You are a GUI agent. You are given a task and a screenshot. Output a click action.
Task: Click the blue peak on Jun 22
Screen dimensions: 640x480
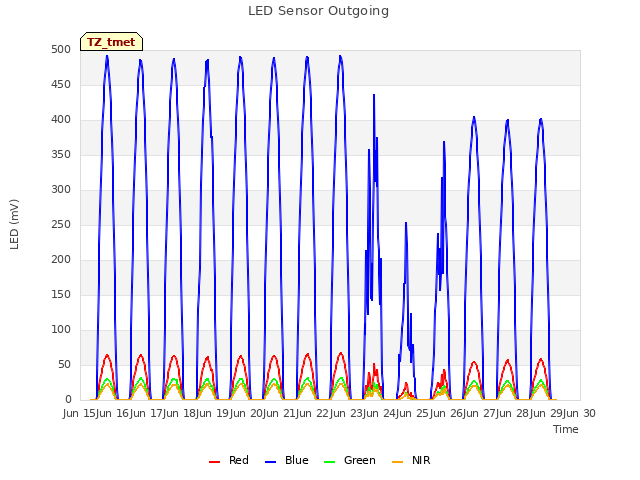(340, 56)
